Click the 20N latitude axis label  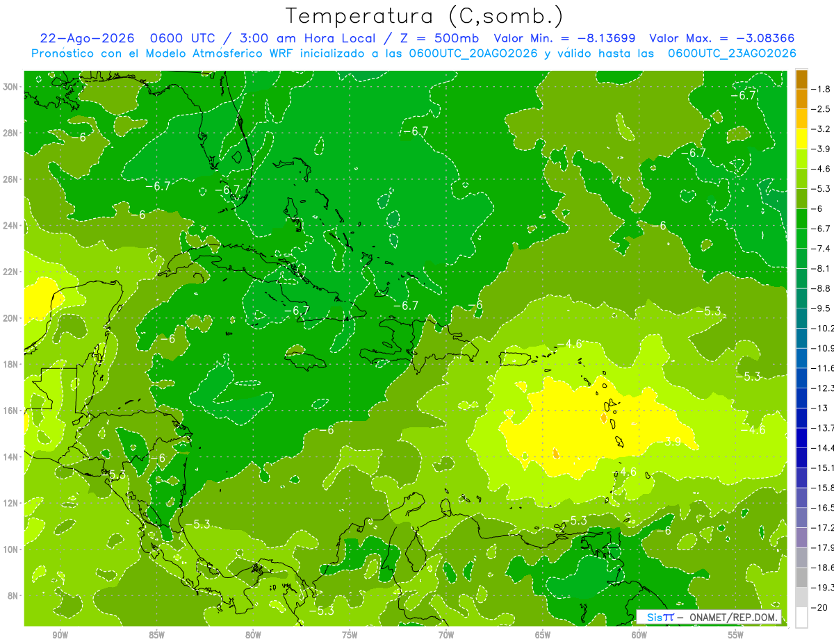pos(11,318)
